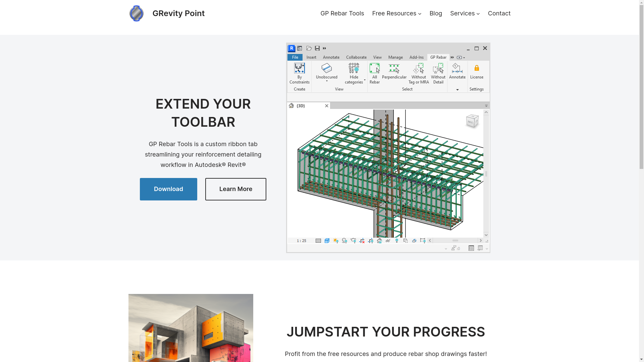Click the Show Crop Region icon
Viewport: 644px width, 362px height.
coord(371,241)
